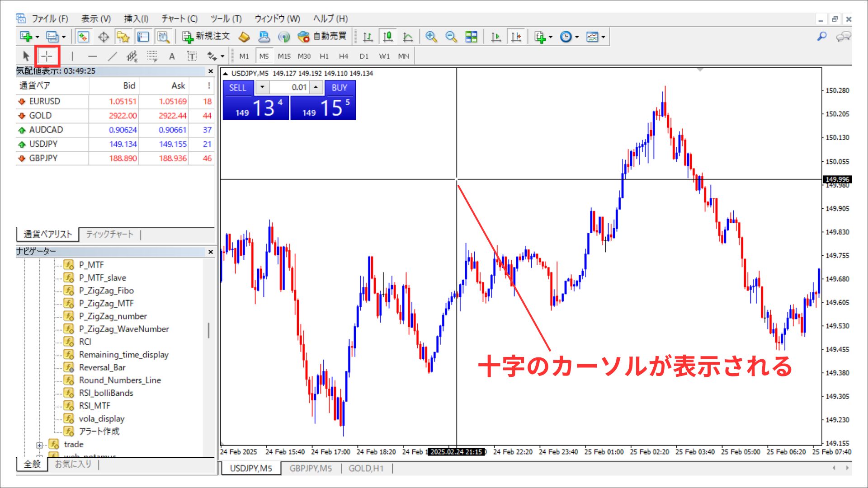868x488 pixels.
Task: Toggle the M15 timeframe
Action: [284, 56]
